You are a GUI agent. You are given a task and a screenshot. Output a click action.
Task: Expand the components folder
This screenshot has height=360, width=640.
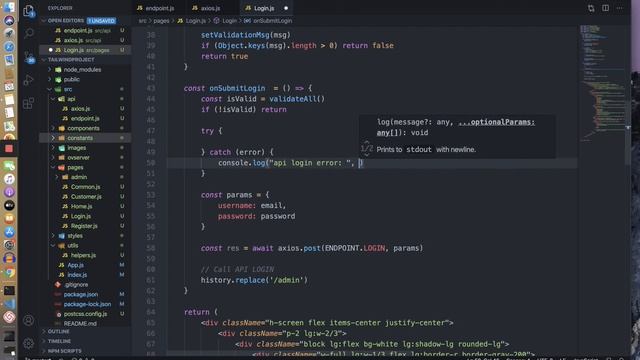[83, 128]
